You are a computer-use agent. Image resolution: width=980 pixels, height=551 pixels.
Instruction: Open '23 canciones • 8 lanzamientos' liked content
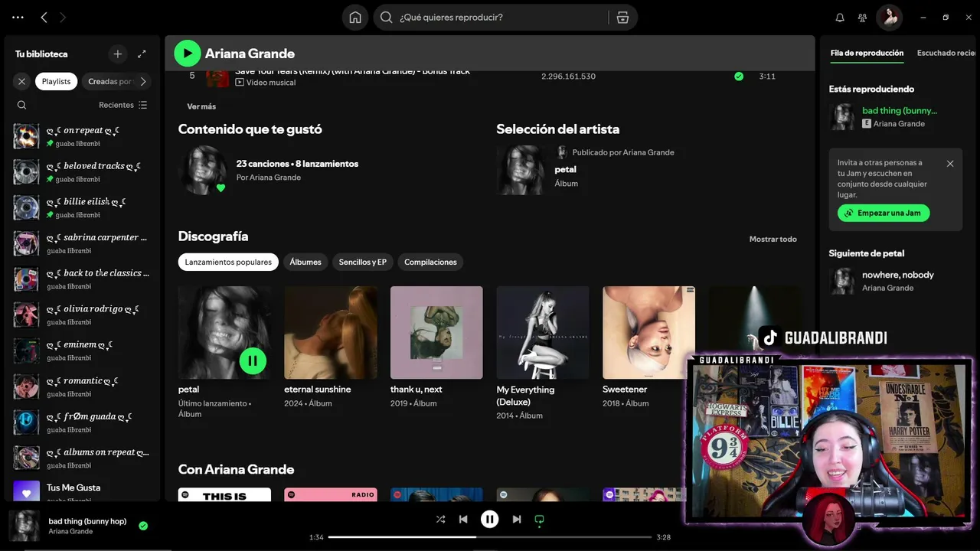click(297, 164)
